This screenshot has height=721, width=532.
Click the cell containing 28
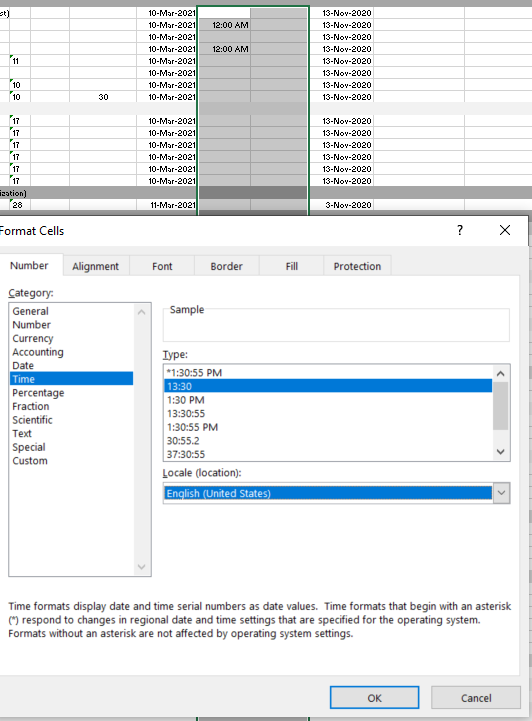pos(20,205)
